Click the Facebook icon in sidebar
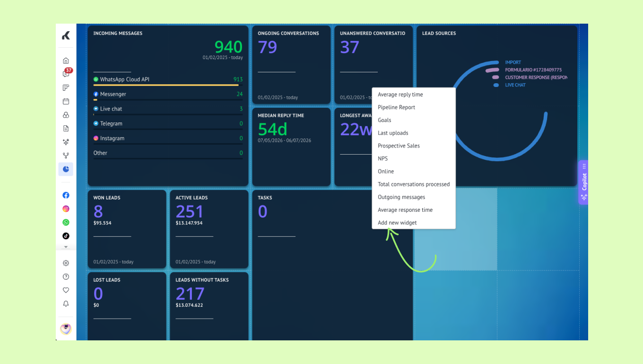The image size is (643, 364). tap(66, 195)
